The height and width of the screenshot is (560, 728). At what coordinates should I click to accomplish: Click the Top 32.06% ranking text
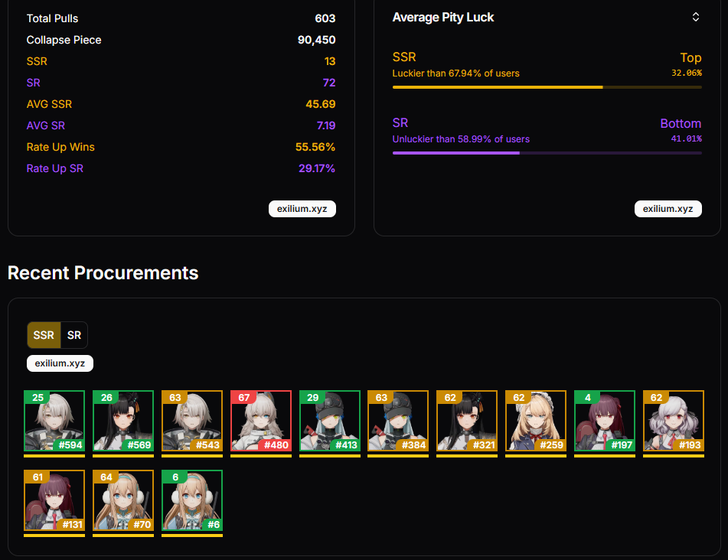pyautogui.click(x=687, y=64)
